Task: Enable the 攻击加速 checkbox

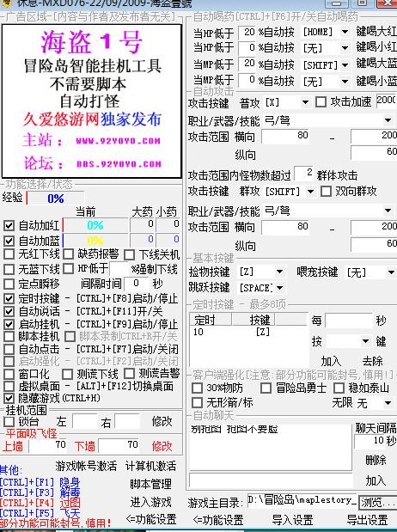Action: coord(321,101)
